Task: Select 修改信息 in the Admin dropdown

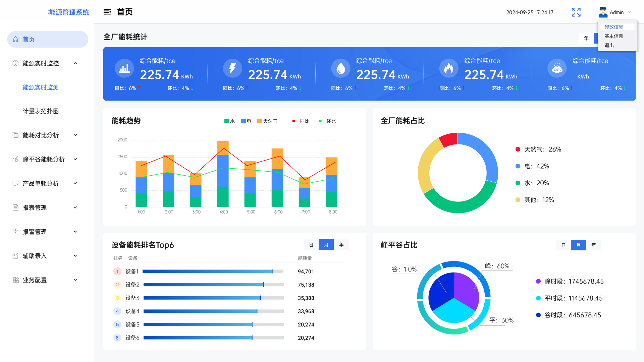Action: click(613, 27)
